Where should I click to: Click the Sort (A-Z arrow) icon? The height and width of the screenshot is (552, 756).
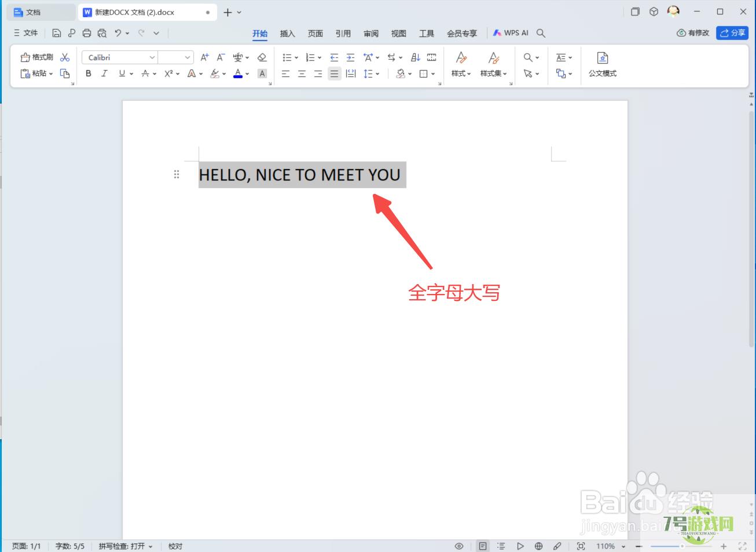416,57
